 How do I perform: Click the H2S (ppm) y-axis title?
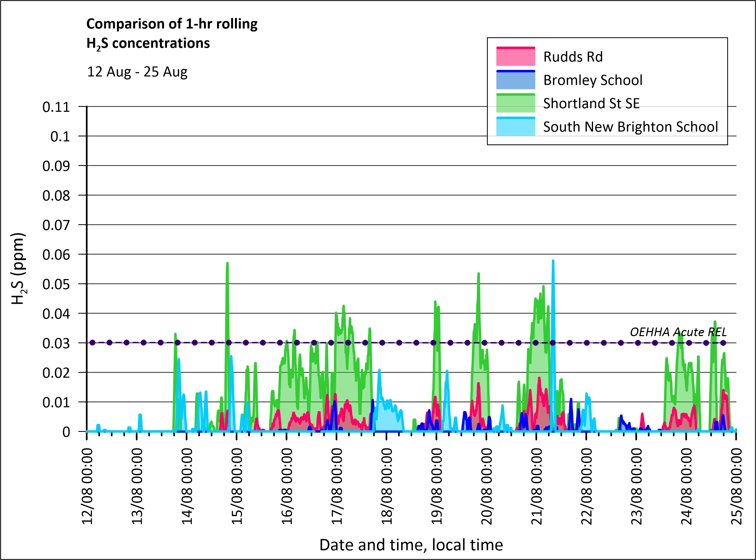[18, 268]
